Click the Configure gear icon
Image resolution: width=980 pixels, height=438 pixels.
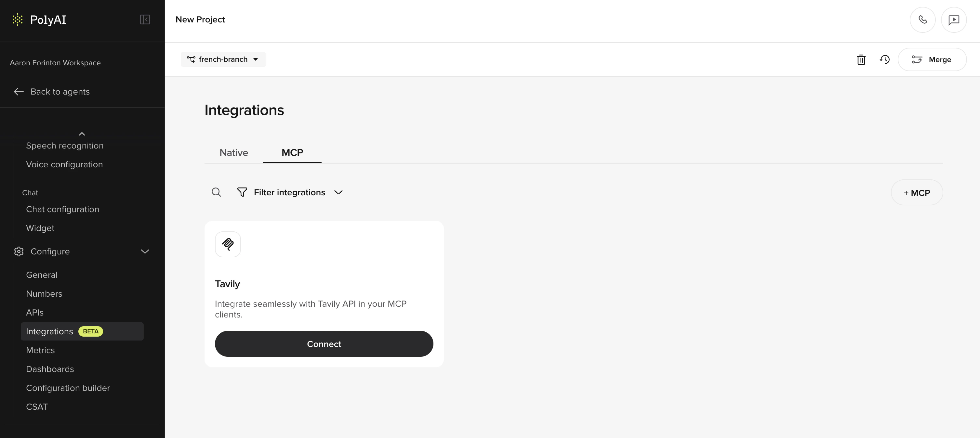[19, 251]
